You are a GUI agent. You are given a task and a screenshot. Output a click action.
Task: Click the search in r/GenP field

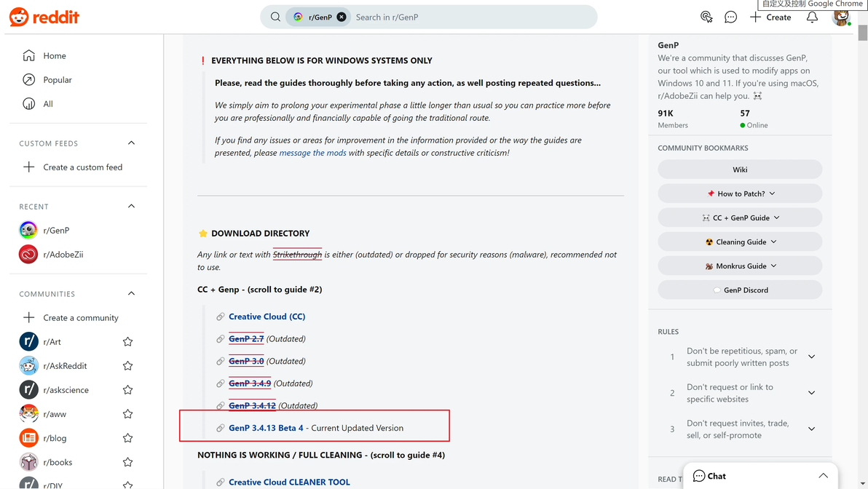[466, 17]
